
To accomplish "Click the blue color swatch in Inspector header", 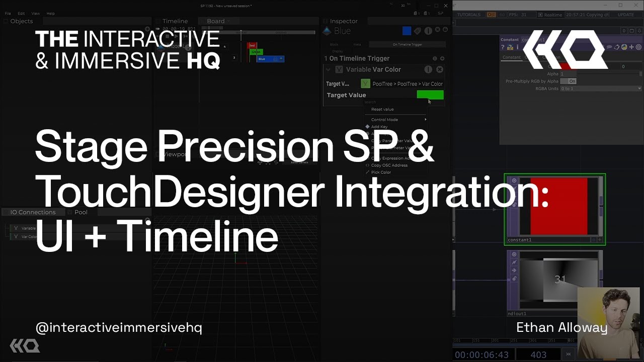I will [x=407, y=31].
